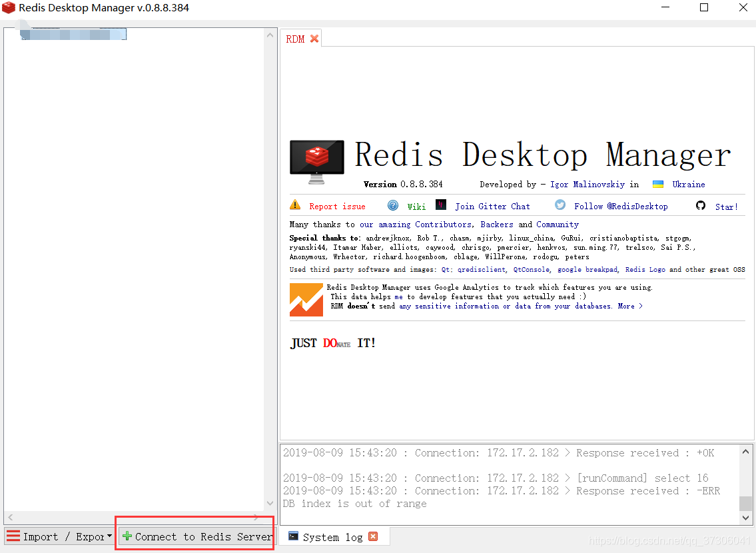Open the Import / Export dropdown
756x553 pixels.
point(59,536)
